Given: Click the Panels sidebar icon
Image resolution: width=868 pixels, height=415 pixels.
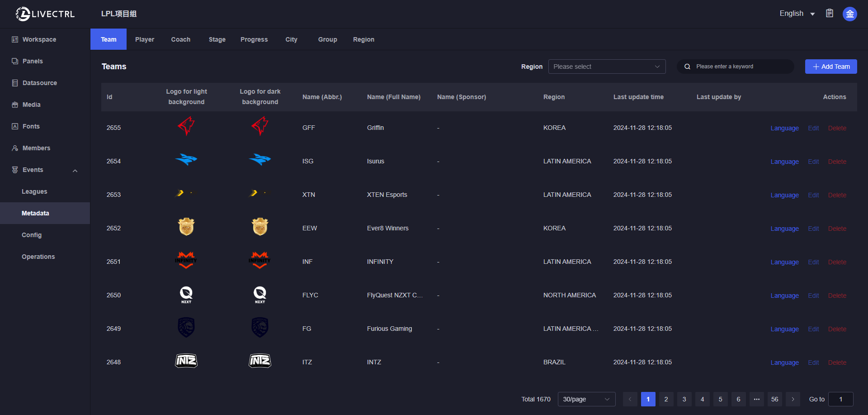Looking at the screenshot, I should [x=15, y=61].
